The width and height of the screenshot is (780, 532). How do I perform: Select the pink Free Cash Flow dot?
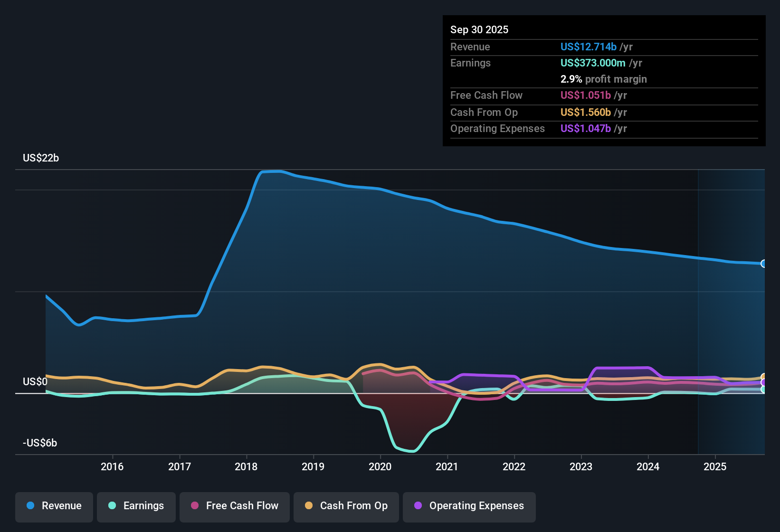[x=195, y=506]
